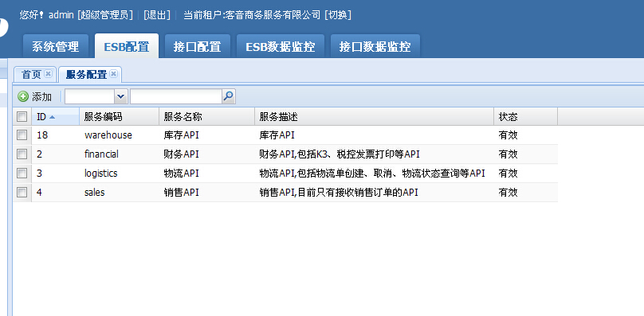Click the 服务描述 column header

click(374, 117)
